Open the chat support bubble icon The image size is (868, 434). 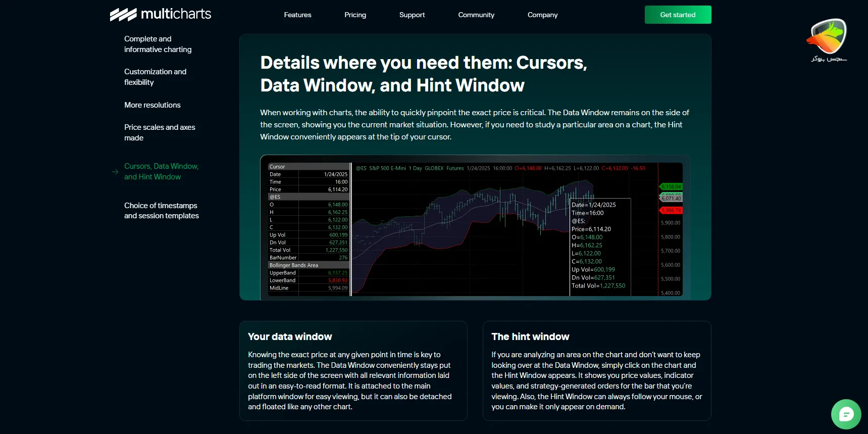coord(846,414)
